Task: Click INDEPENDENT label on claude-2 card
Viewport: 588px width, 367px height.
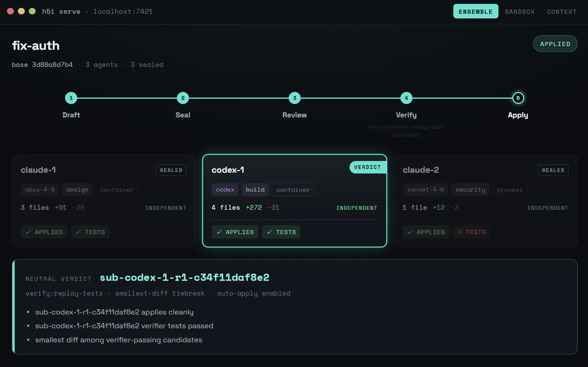Action: 548,208
